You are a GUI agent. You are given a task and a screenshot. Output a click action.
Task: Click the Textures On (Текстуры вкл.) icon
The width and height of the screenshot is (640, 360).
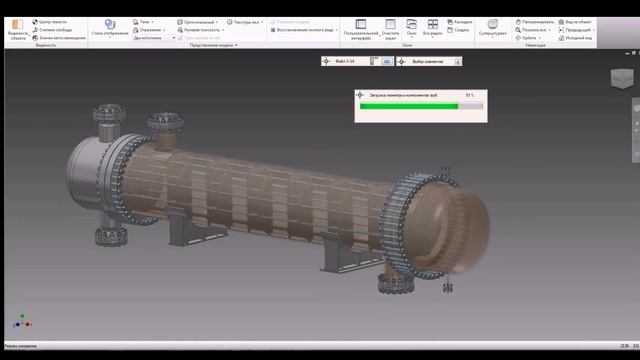(229, 22)
